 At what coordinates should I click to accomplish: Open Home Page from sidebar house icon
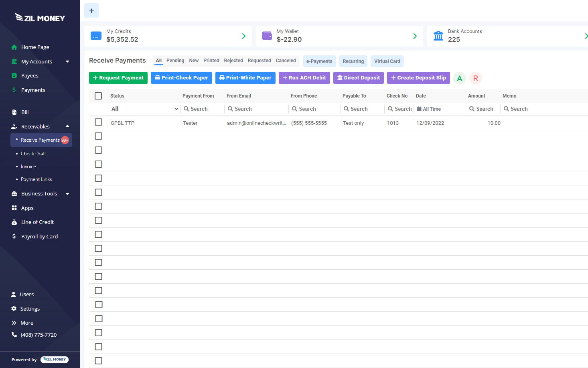pos(14,47)
